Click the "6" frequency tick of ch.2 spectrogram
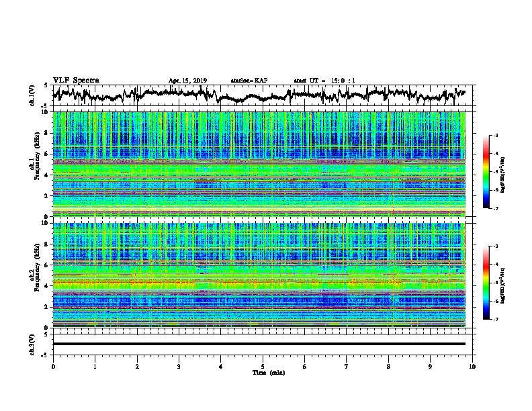 [x=47, y=265]
